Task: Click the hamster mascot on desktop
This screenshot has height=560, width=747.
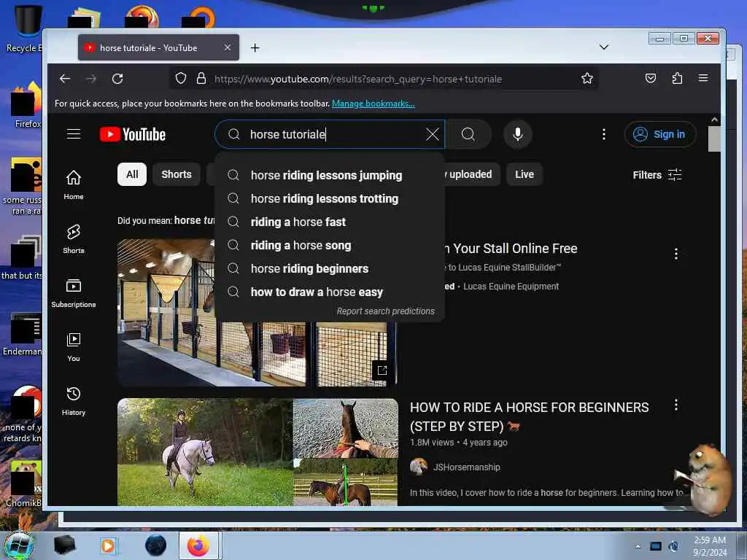Action: 706,478
